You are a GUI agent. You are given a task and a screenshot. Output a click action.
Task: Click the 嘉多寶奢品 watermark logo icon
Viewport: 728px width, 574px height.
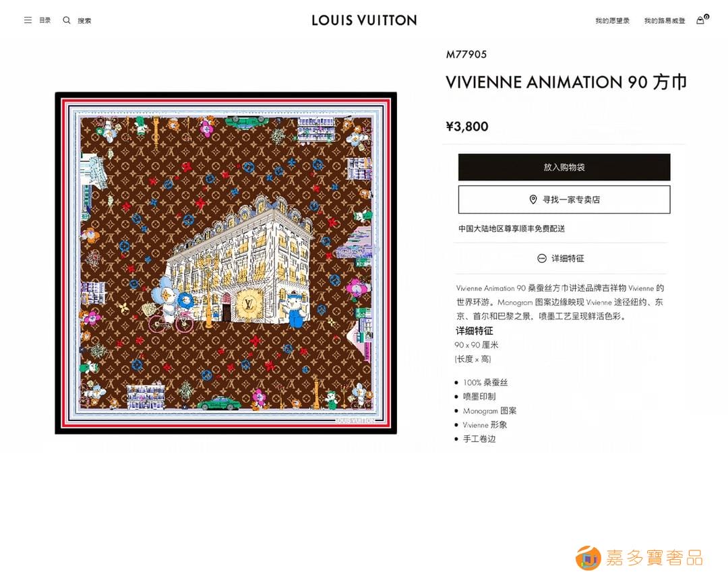588,558
